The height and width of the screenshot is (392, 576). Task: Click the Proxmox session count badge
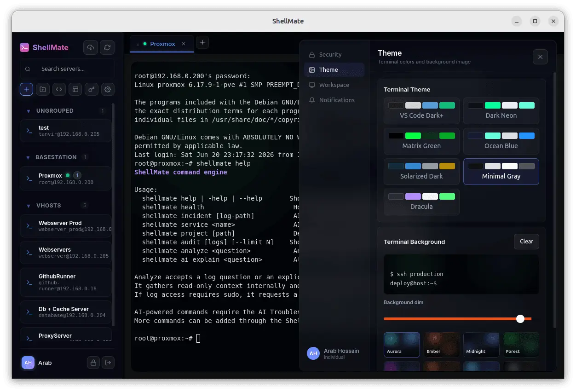pos(77,175)
